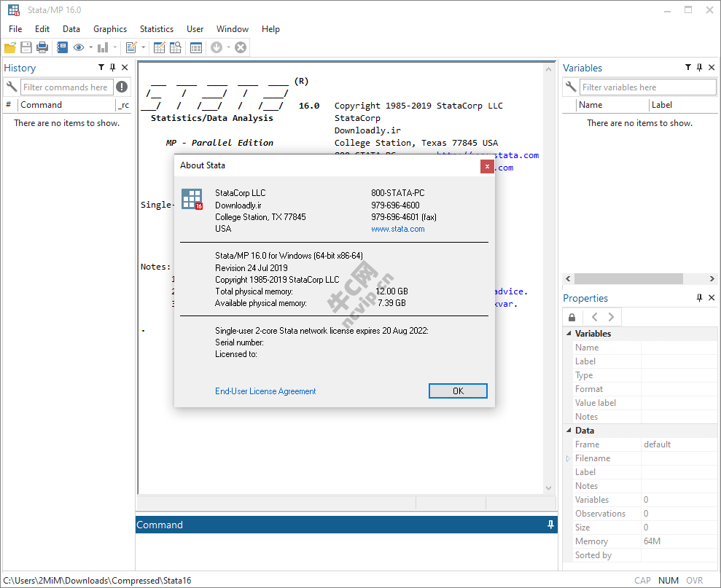Close the Variables panel
The height and width of the screenshot is (588, 721).
[x=712, y=68]
